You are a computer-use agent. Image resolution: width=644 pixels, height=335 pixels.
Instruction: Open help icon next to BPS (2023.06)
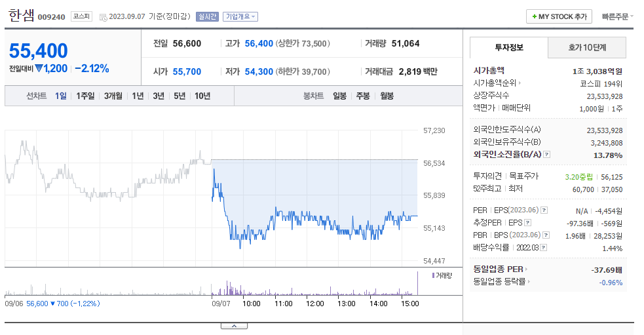(x=546, y=235)
